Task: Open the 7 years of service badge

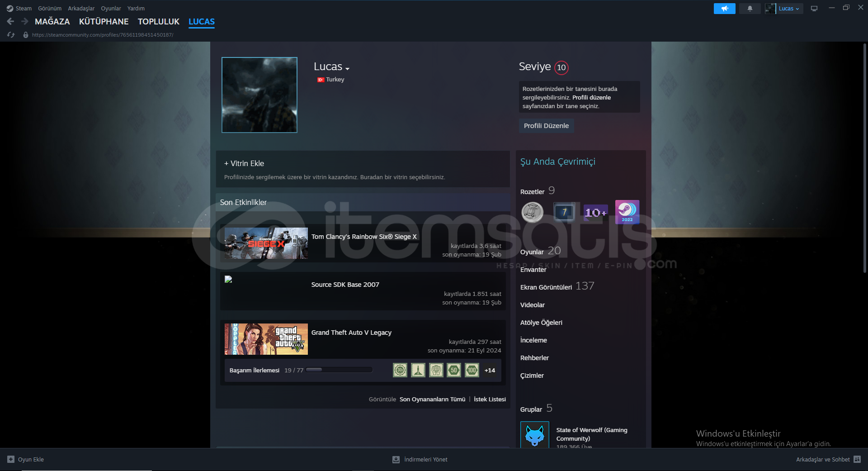Action: [564, 212]
